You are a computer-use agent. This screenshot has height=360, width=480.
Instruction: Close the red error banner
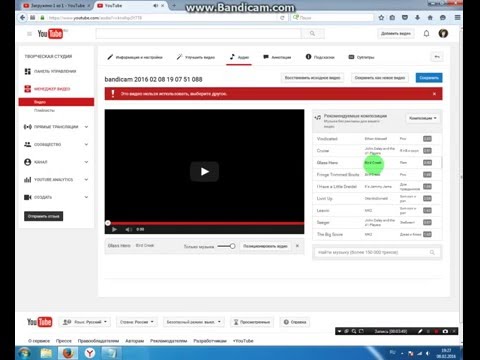click(x=434, y=94)
